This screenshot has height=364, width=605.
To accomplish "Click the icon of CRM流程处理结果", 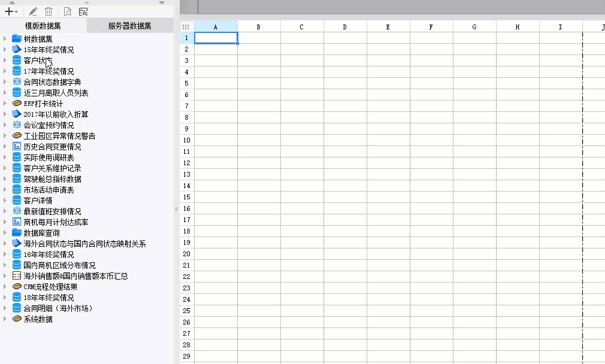I will [x=17, y=287].
